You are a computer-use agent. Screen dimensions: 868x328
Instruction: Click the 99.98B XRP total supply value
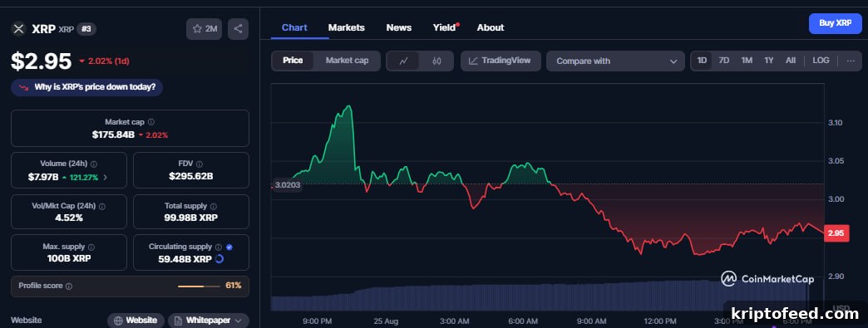[191, 218]
